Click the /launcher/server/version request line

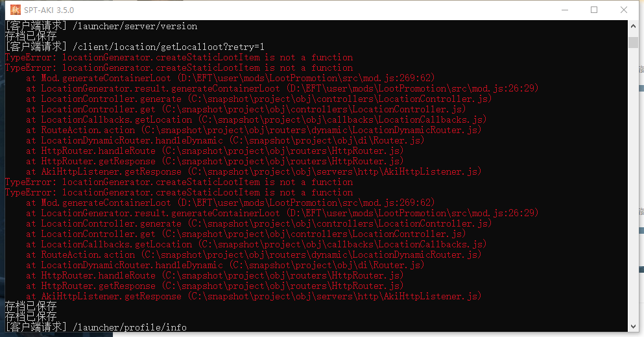coord(101,26)
